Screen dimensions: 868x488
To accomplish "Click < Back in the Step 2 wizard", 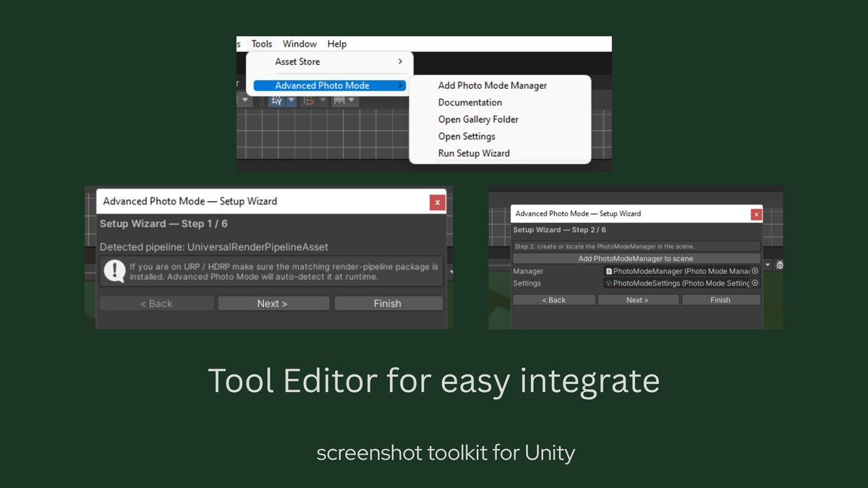I will pyautogui.click(x=554, y=299).
